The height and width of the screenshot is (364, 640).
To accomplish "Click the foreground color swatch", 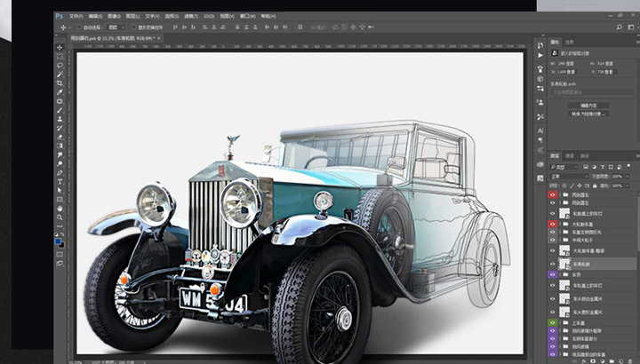I will 58,240.
